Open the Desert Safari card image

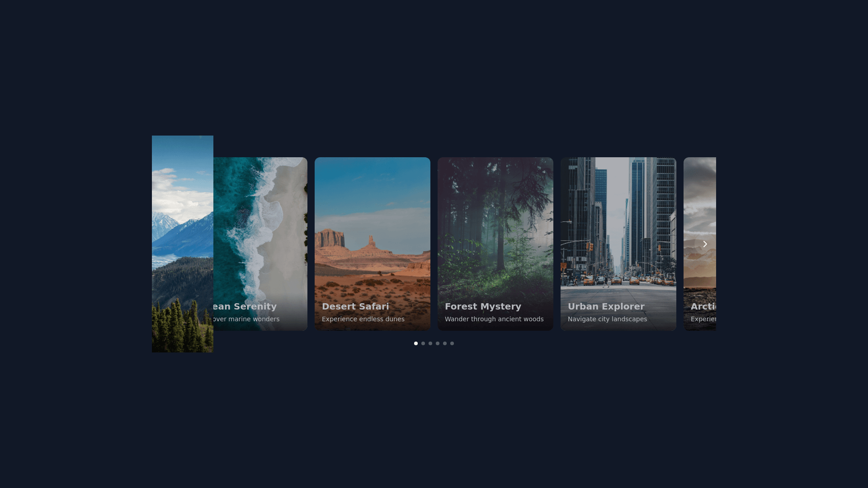tap(372, 226)
